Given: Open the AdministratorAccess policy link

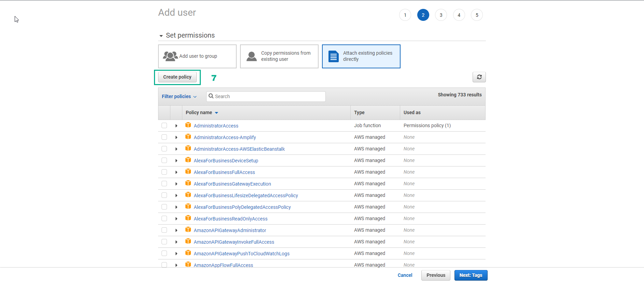Looking at the screenshot, I should (x=216, y=126).
